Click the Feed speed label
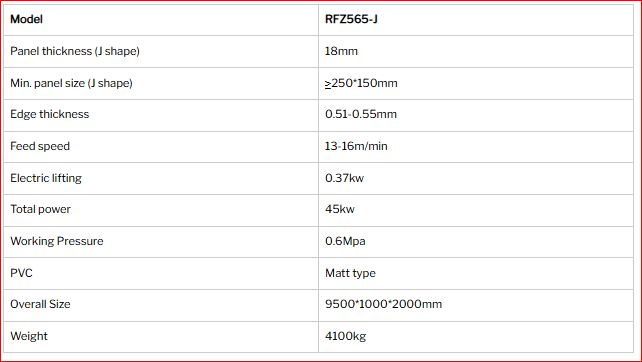This screenshot has height=362, width=642. [x=40, y=146]
